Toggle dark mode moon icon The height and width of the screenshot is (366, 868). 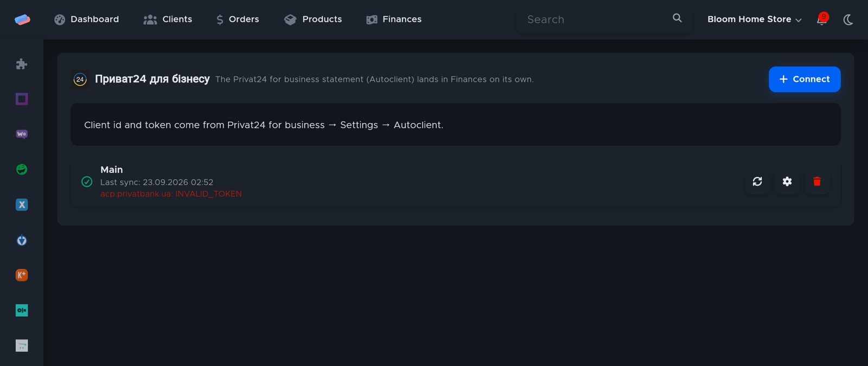[848, 20]
